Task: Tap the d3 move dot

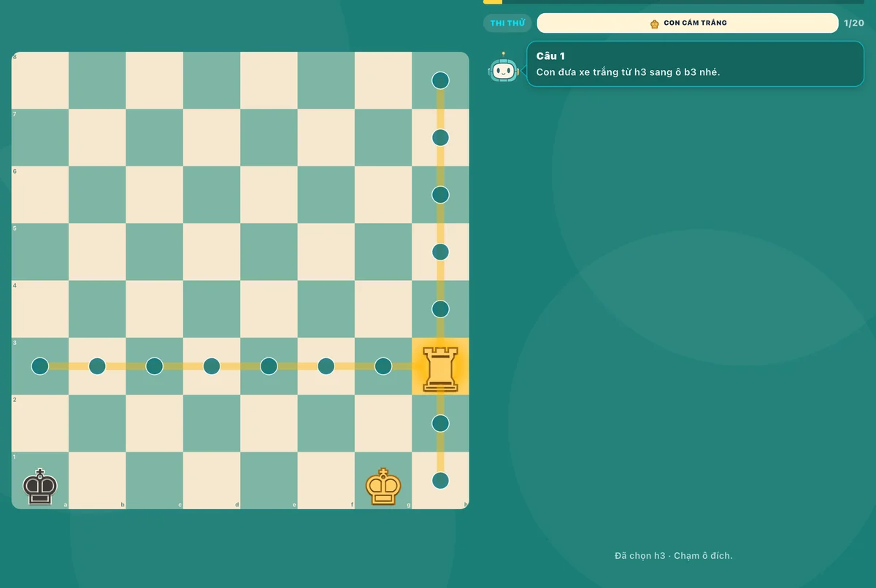Action: 212,366
